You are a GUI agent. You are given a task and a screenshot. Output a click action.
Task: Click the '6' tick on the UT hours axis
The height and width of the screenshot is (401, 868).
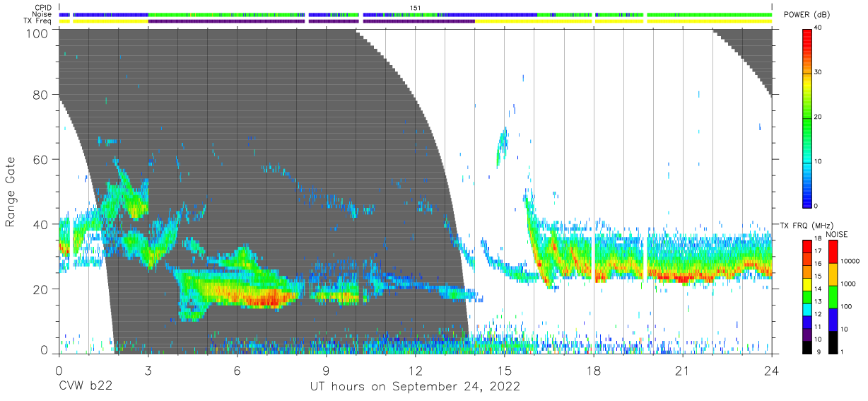(x=237, y=370)
